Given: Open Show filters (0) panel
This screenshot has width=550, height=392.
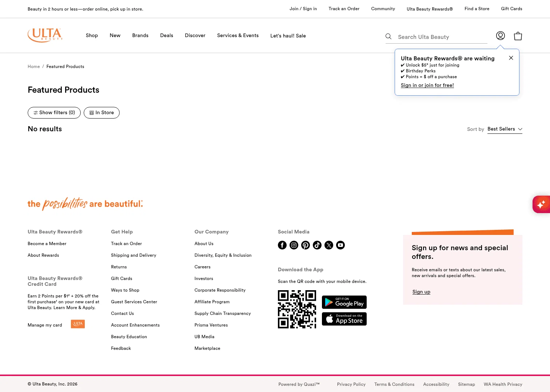Looking at the screenshot, I should point(54,113).
